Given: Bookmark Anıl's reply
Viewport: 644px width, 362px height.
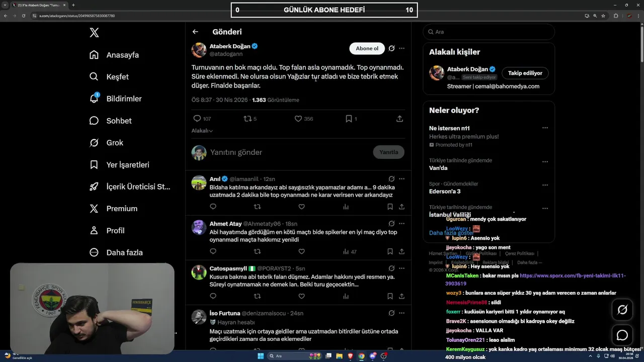Looking at the screenshot, I should (390, 207).
